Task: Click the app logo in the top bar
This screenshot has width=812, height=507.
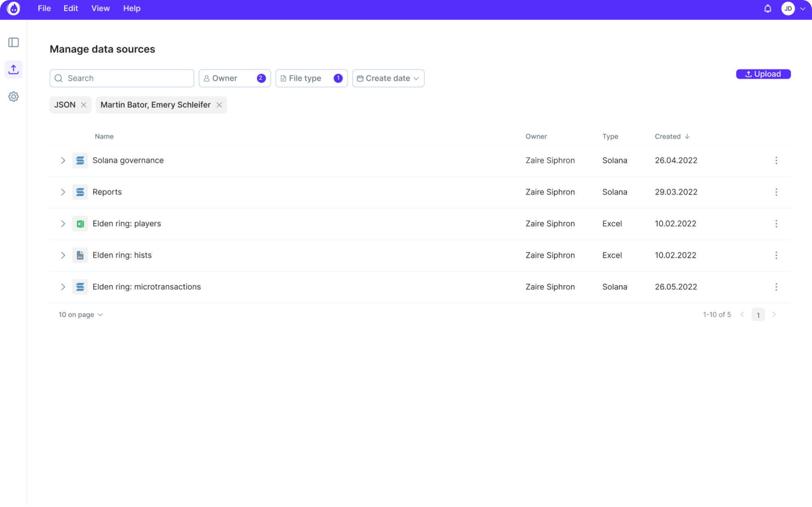Action: (x=13, y=9)
